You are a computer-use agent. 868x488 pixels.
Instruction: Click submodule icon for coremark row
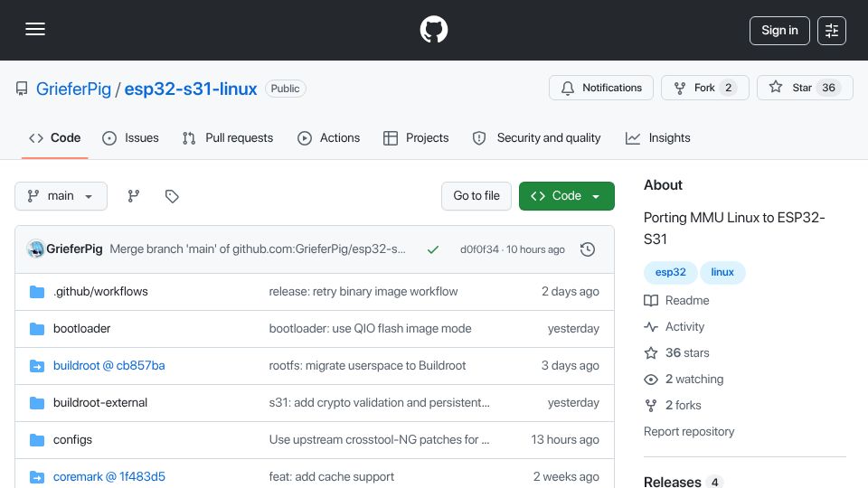[x=37, y=477]
